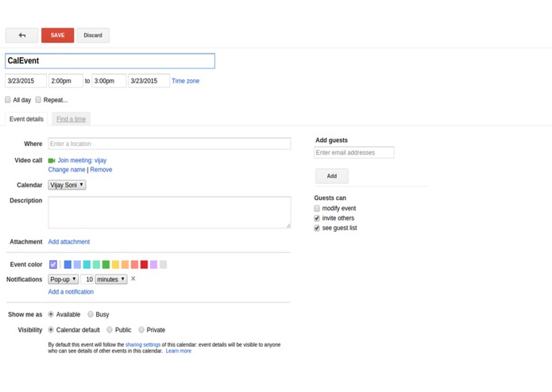Image resolution: width=552 pixels, height=392 pixels.
Task: Pick the bold red event color
Action: [x=144, y=264]
